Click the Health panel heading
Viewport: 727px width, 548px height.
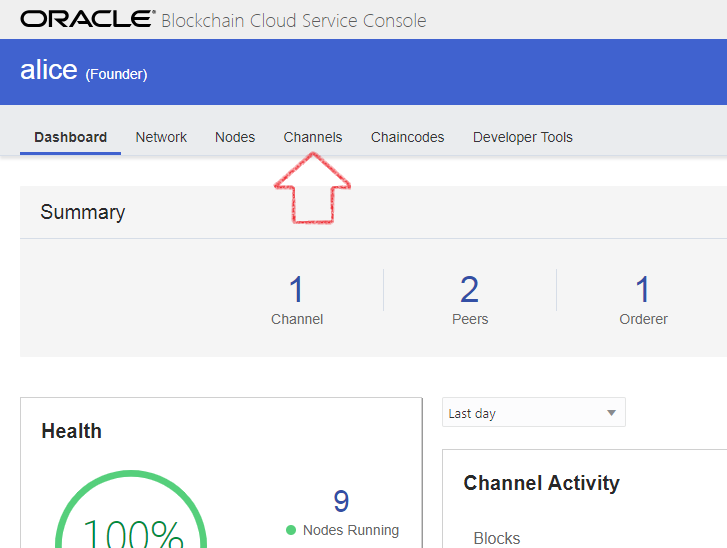pyautogui.click(x=71, y=431)
